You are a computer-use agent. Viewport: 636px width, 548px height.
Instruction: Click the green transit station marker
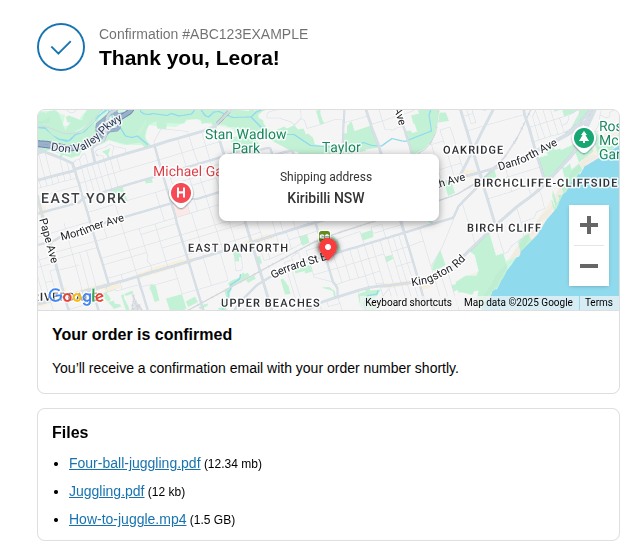(324, 235)
